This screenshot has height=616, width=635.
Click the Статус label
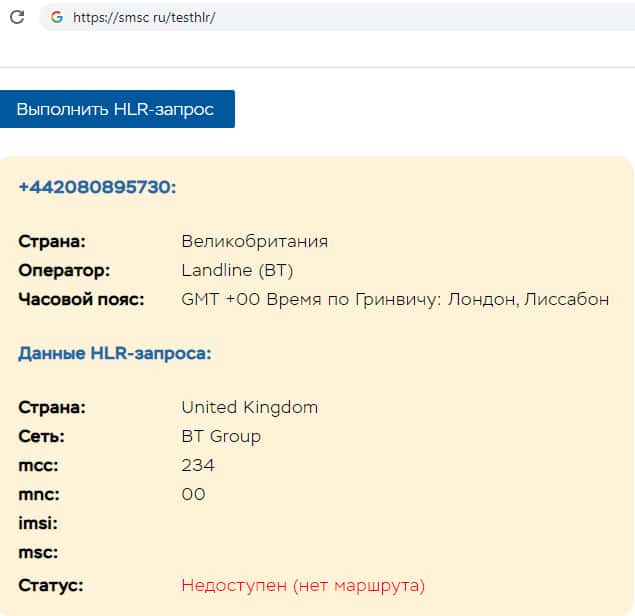click(50, 585)
